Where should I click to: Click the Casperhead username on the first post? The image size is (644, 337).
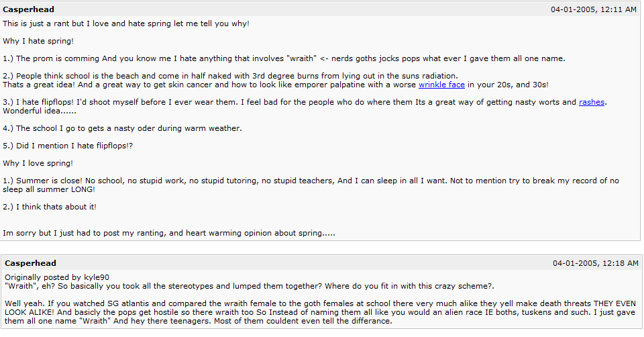(x=29, y=10)
